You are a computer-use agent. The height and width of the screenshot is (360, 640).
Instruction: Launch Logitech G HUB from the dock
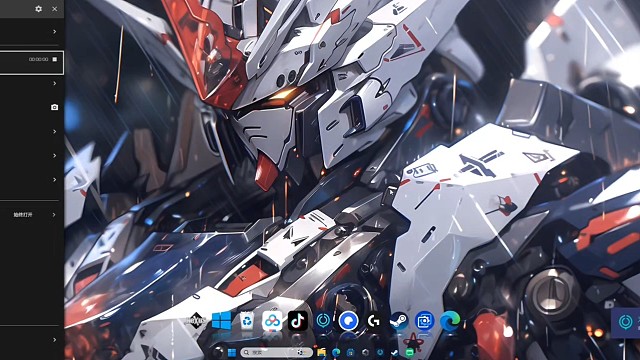pos(373,321)
